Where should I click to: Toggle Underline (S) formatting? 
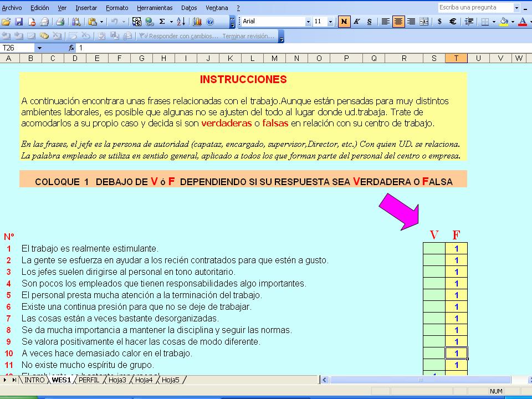370,22
